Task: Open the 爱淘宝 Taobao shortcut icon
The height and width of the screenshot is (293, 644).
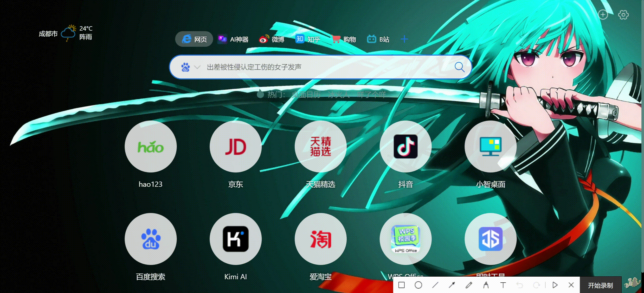Action: point(321,239)
